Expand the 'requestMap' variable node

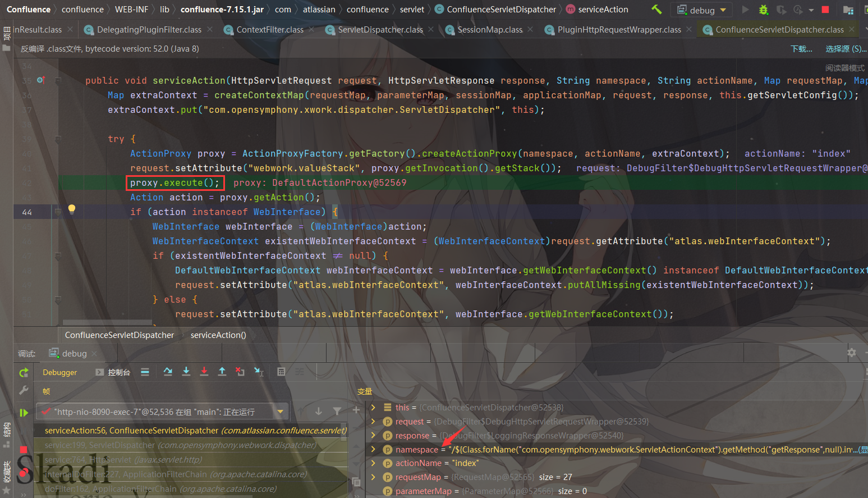click(374, 477)
